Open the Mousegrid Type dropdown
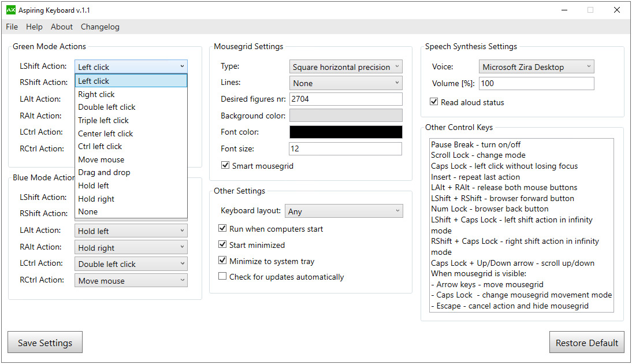This screenshot has width=632, height=364. [x=346, y=67]
